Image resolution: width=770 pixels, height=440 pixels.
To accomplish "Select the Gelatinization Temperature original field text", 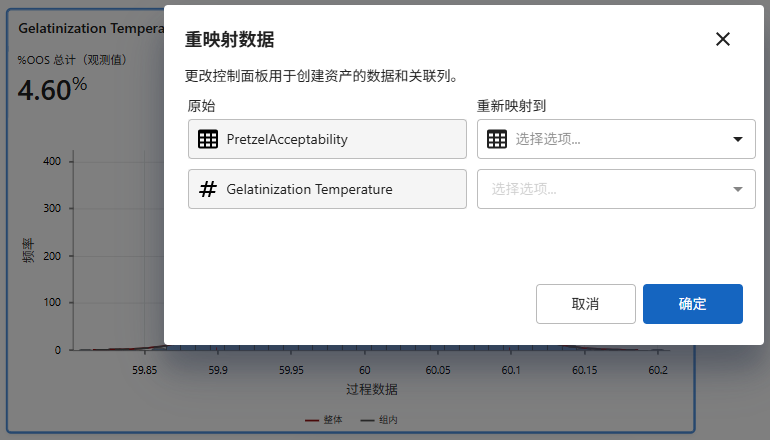I will [x=309, y=189].
